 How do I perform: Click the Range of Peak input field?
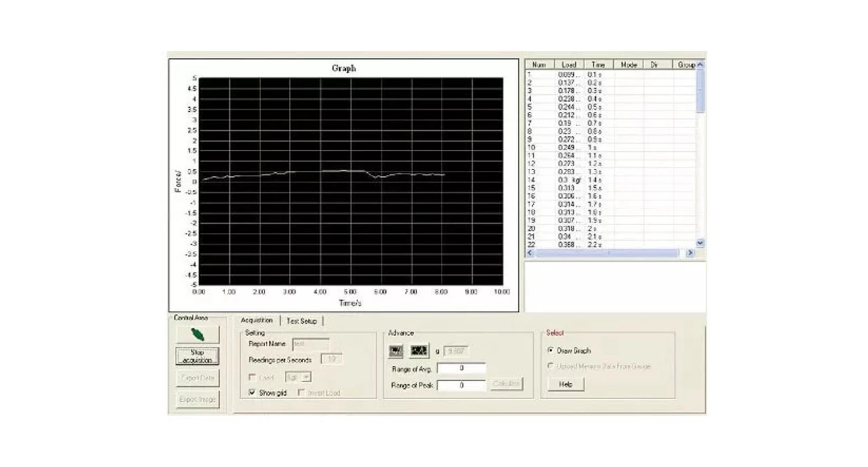click(x=461, y=385)
